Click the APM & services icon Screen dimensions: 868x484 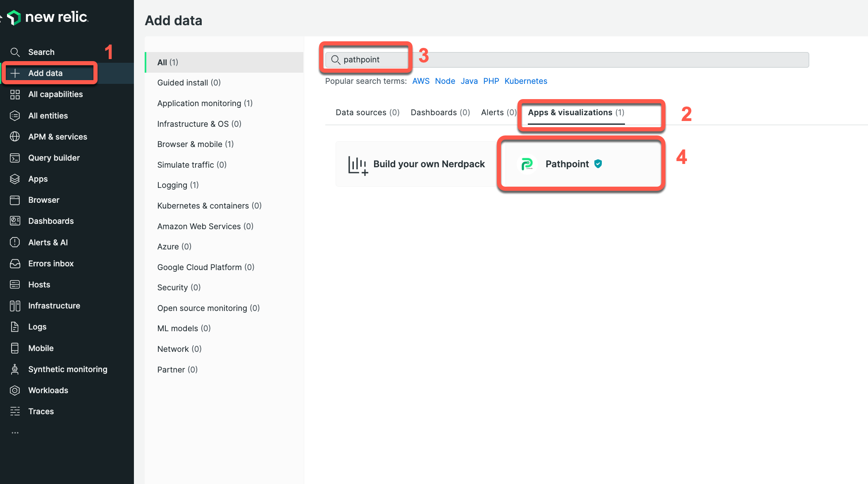pos(16,136)
